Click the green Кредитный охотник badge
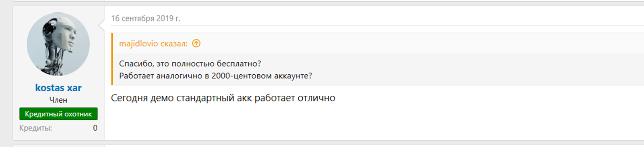The image size is (644, 147). click(58, 114)
